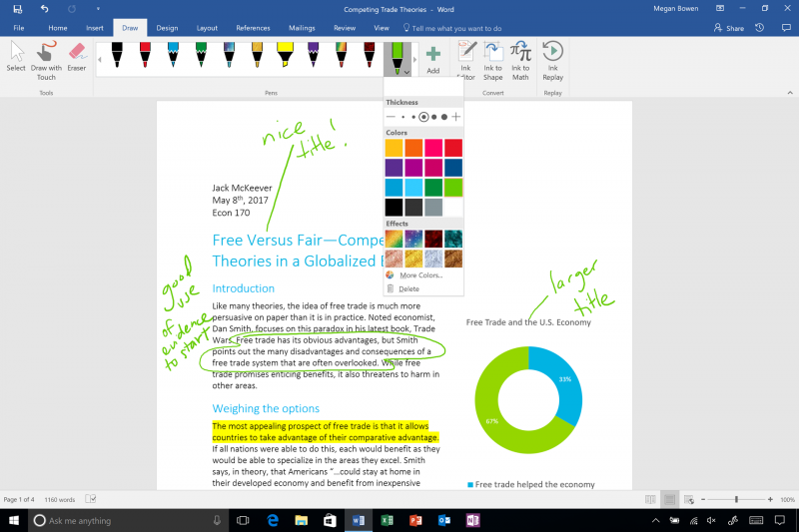
Task: Open Excel from the taskbar
Action: point(387,520)
